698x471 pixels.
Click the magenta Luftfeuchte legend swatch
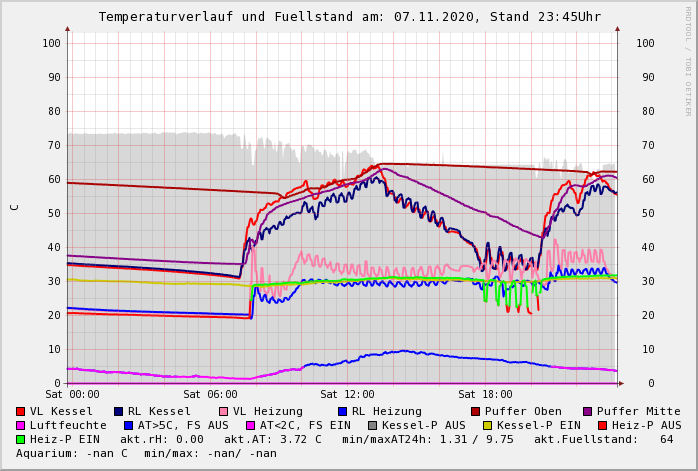[x=21, y=425]
